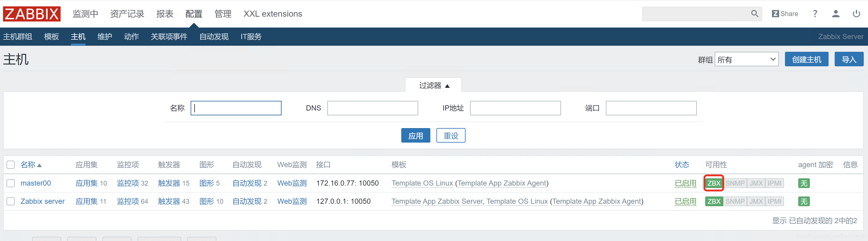Open master00 Template OS Linux link

click(422, 183)
